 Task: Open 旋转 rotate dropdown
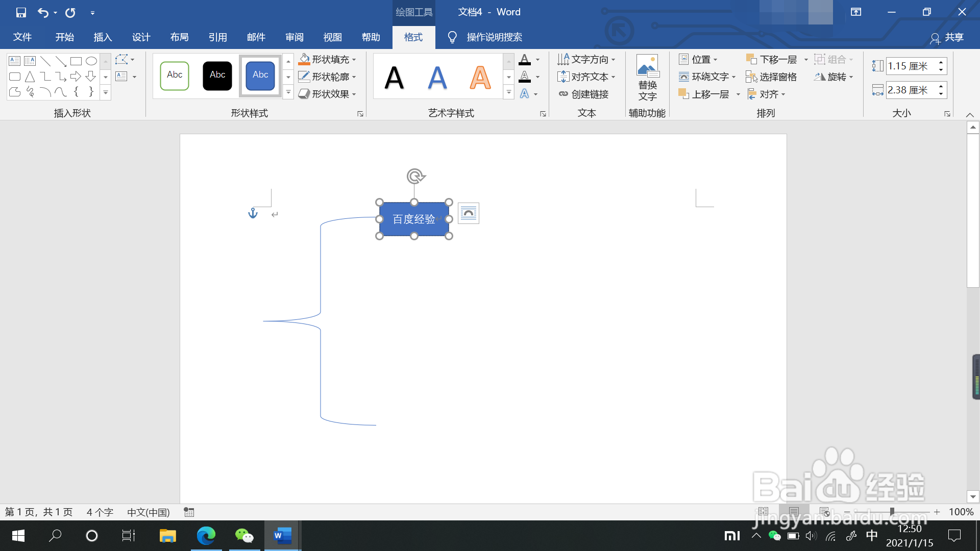834,77
